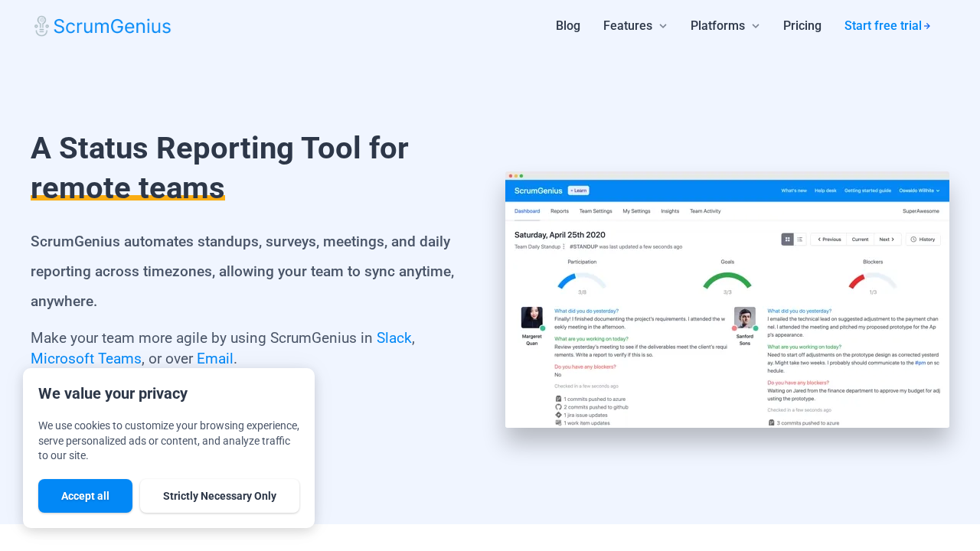980x551 pixels.
Task: Accept all cookies
Action: click(85, 496)
